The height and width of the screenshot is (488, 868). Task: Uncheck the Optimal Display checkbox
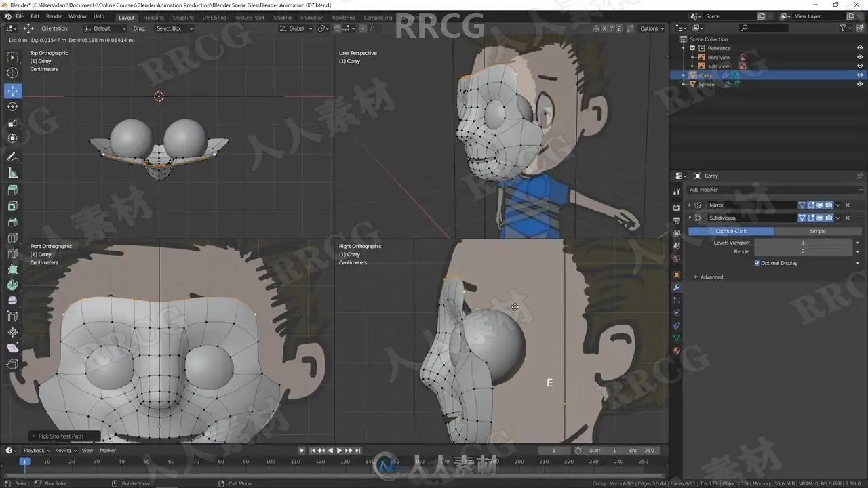click(x=757, y=263)
